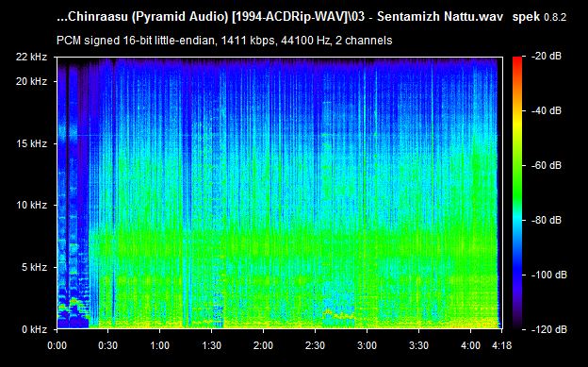Click the file name 'Sentamizh Nattu.wav' in the title
Image resolution: width=588 pixels, height=367 pixels.
tap(440, 17)
